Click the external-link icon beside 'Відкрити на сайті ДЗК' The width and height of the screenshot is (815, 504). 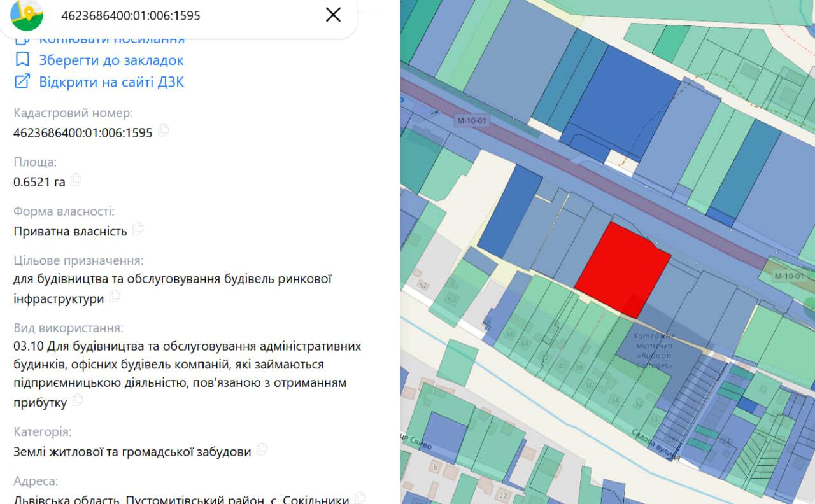click(x=22, y=81)
